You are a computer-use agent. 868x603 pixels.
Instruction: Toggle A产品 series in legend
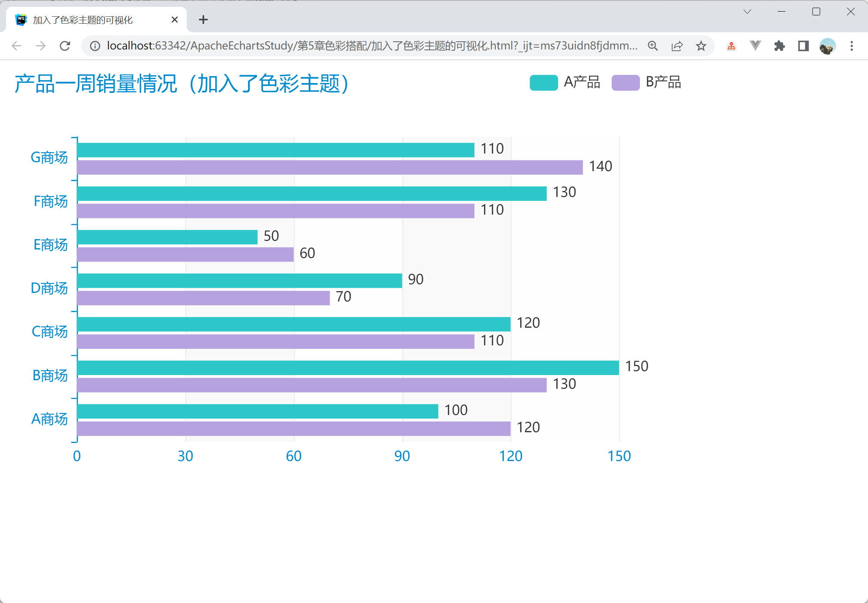582,82
